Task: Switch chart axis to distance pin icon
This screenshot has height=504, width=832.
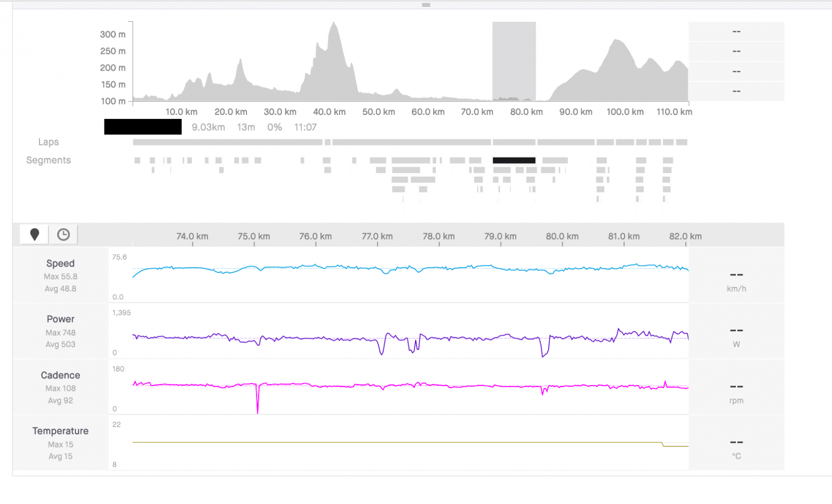Action: click(x=34, y=234)
